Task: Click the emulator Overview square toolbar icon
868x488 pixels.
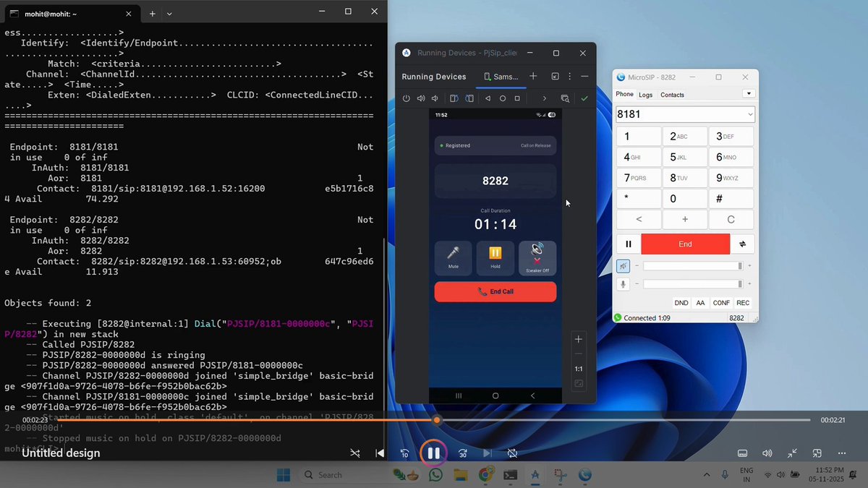Action: tap(517, 98)
